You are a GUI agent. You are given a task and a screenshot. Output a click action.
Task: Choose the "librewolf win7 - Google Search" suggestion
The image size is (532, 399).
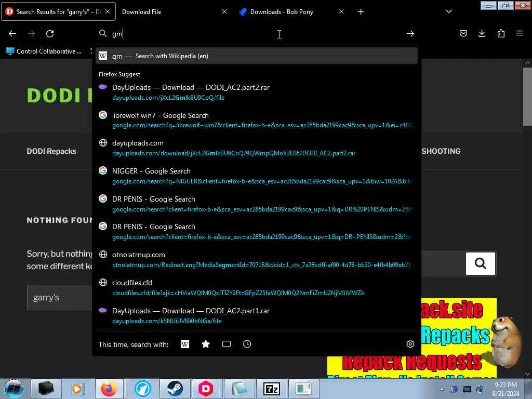pyautogui.click(x=256, y=120)
